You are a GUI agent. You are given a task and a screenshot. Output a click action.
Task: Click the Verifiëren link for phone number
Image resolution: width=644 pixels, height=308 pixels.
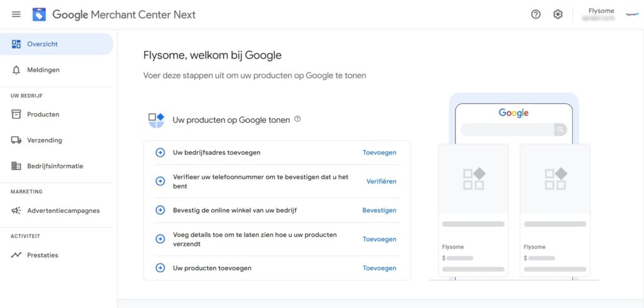pos(381,181)
